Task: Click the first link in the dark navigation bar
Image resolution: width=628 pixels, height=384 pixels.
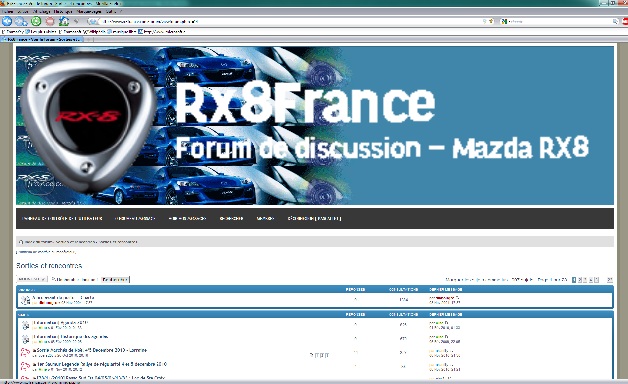Action: click(62, 218)
